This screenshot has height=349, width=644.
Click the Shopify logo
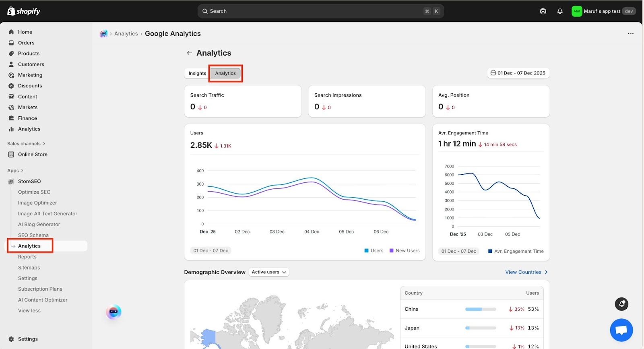pyautogui.click(x=24, y=11)
